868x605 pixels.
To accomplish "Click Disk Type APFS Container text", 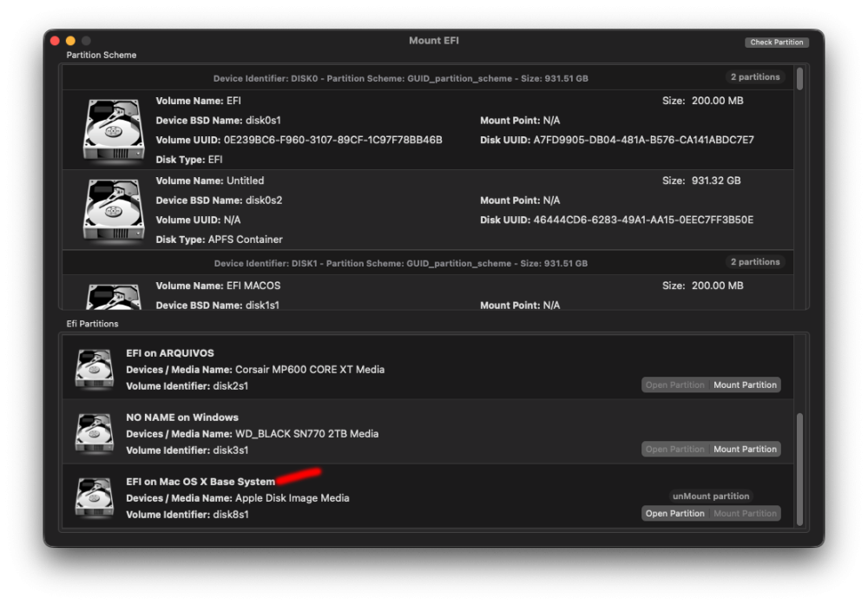I will point(219,239).
